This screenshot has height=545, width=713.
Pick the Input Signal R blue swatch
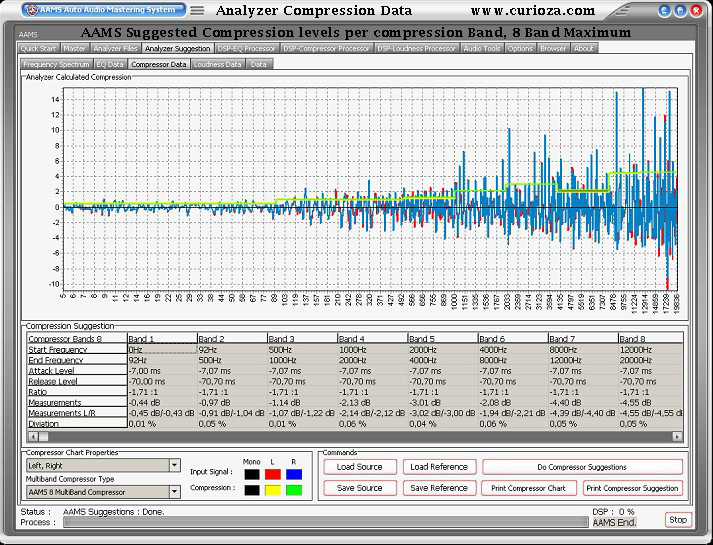[x=294, y=474]
